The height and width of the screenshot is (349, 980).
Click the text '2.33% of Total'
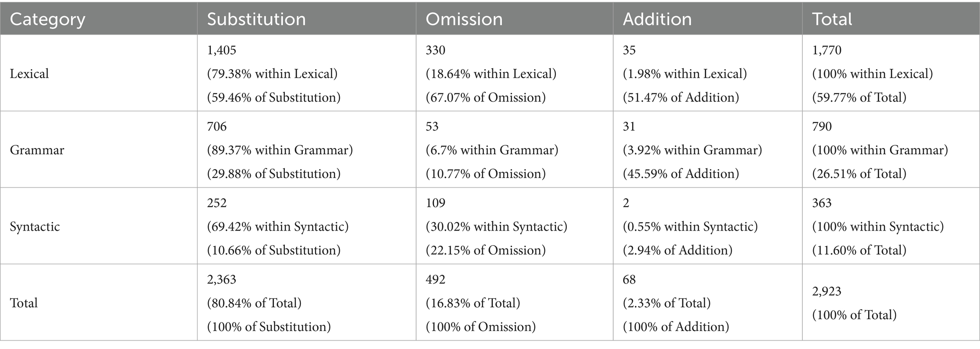pyautogui.click(x=666, y=303)
